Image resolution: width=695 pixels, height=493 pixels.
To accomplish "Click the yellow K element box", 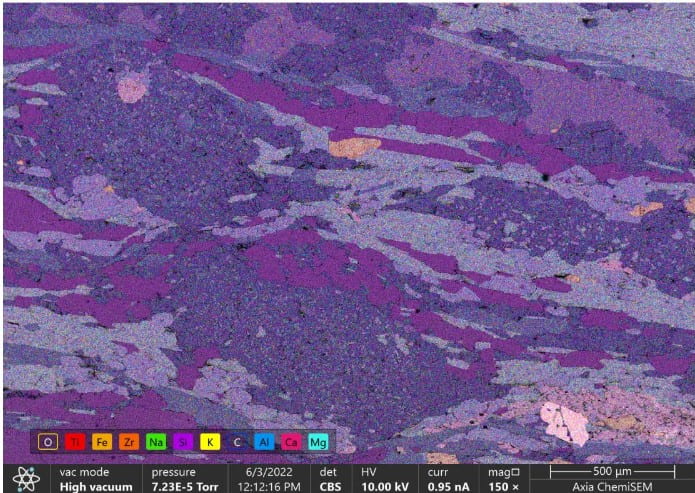I will pyautogui.click(x=210, y=441).
